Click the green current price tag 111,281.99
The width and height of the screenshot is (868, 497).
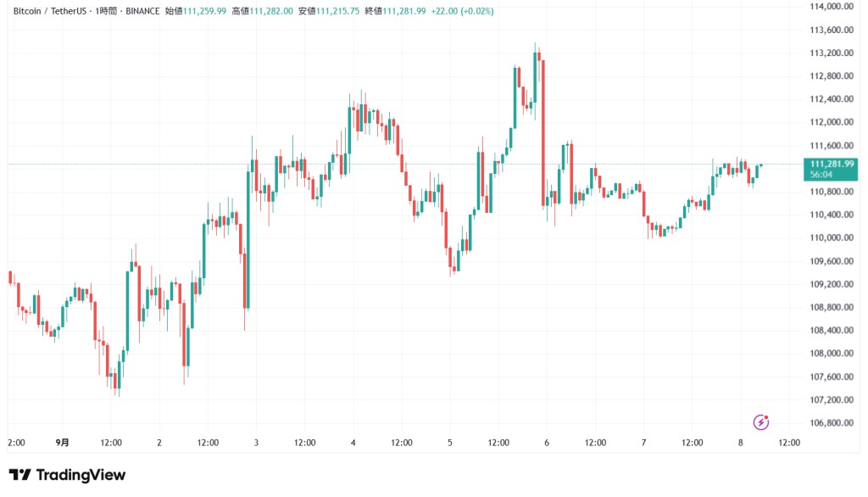click(832, 163)
